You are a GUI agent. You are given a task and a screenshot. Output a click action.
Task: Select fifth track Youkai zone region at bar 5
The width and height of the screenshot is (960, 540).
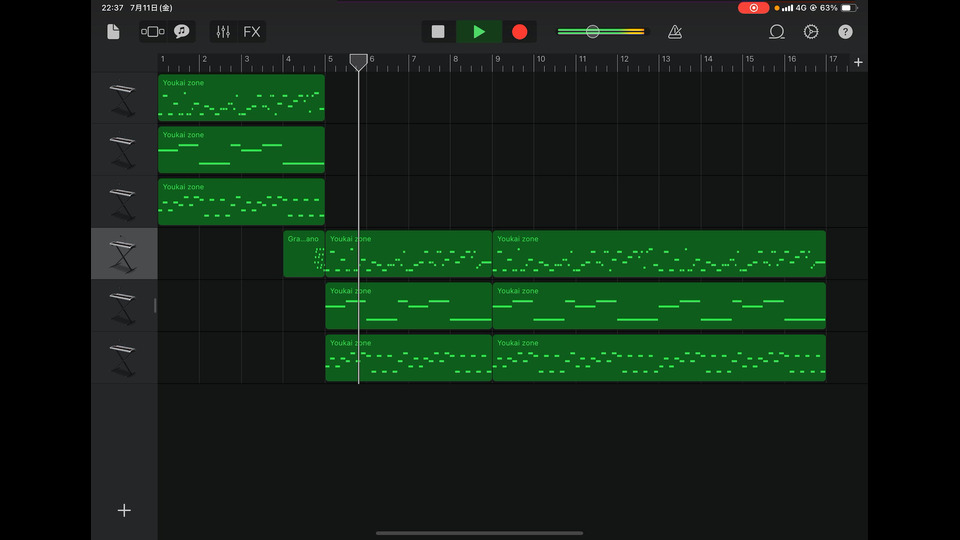pos(408,306)
